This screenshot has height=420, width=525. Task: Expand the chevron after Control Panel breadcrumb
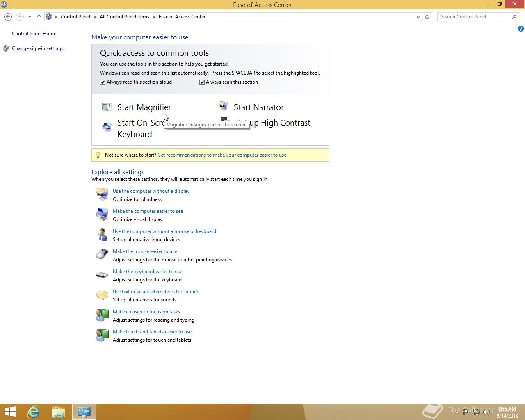click(x=95, y=17)
